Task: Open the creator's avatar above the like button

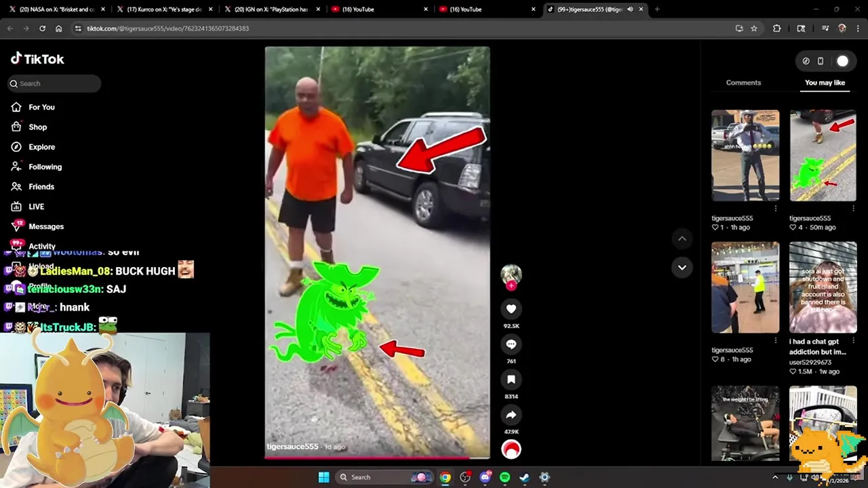Action: tap(511, 274)
